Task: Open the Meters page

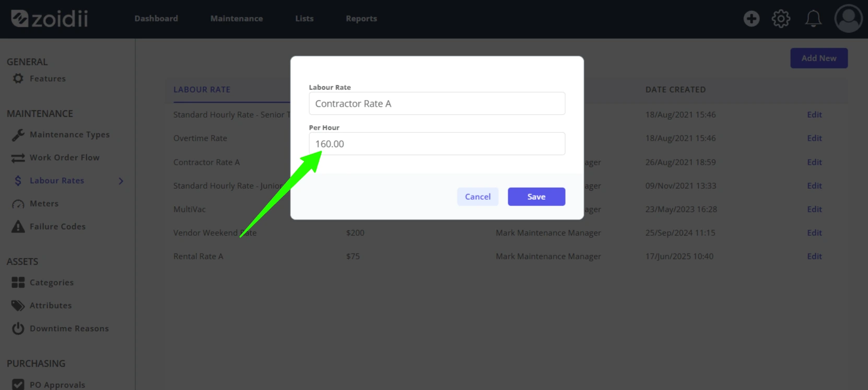Action: tap(44, 203)
